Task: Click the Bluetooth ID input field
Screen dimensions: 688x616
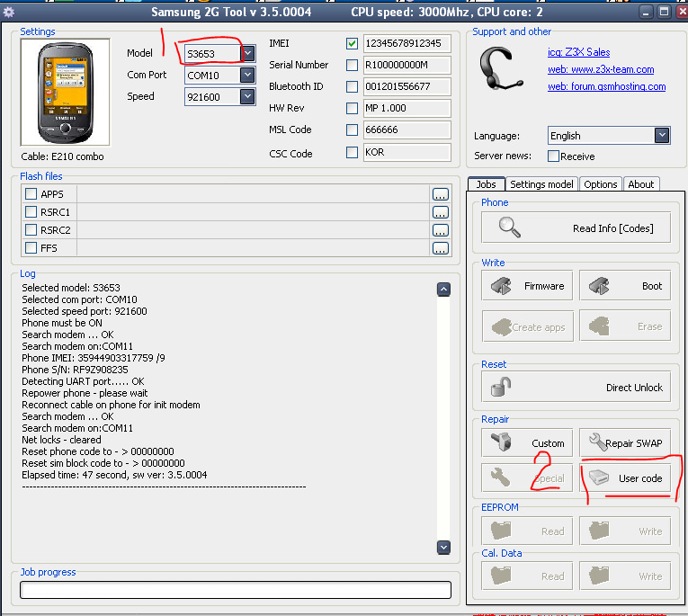Action: pos(407,86)
